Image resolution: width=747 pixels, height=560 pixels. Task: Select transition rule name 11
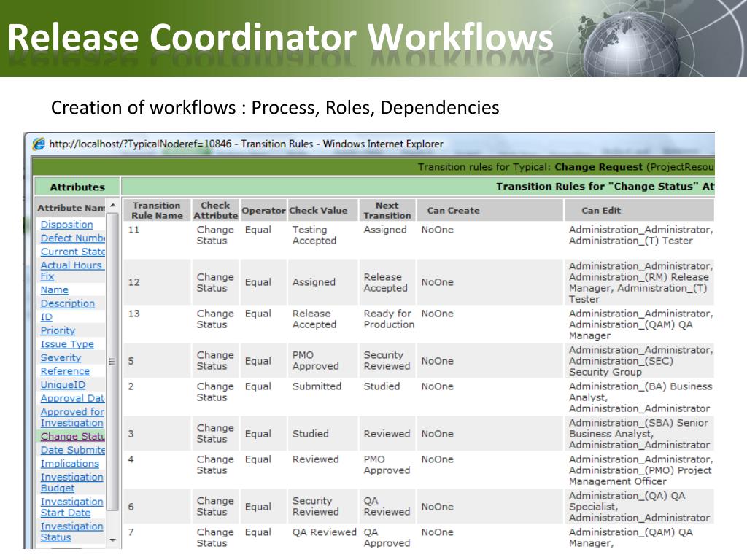[134, 230]
